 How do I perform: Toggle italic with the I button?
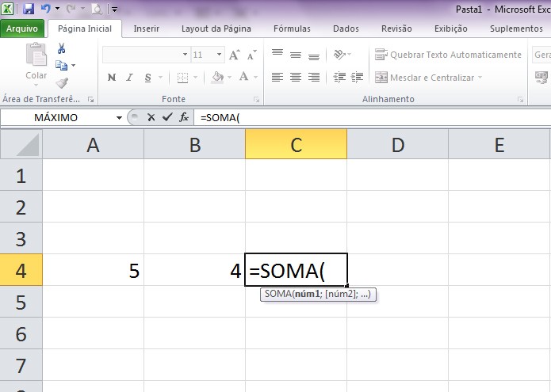coord(130,77)
